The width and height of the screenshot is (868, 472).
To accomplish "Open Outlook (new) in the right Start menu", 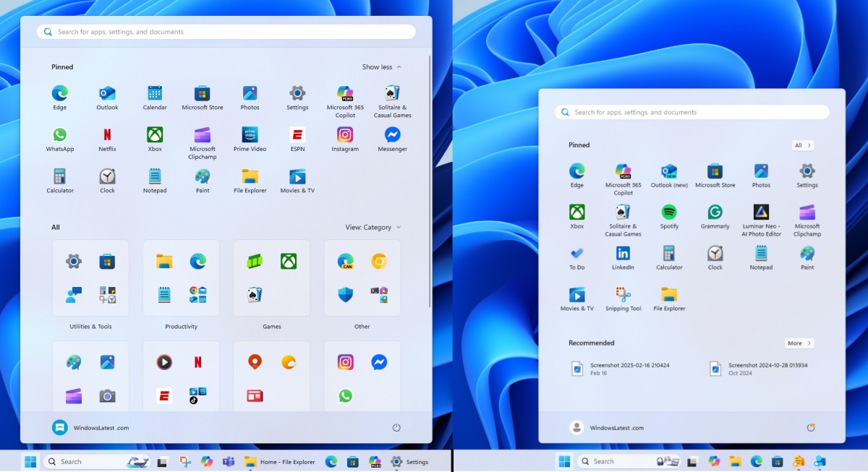I will 669,176.
